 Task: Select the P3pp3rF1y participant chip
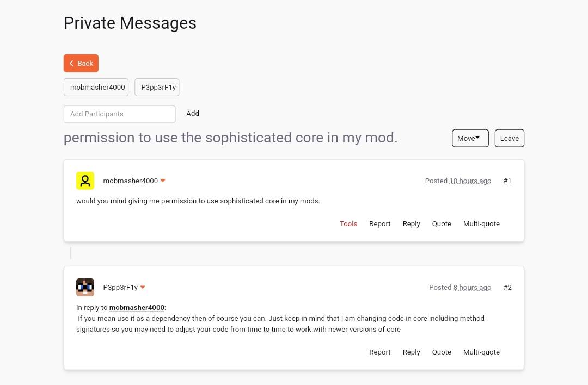pos(157,87)
